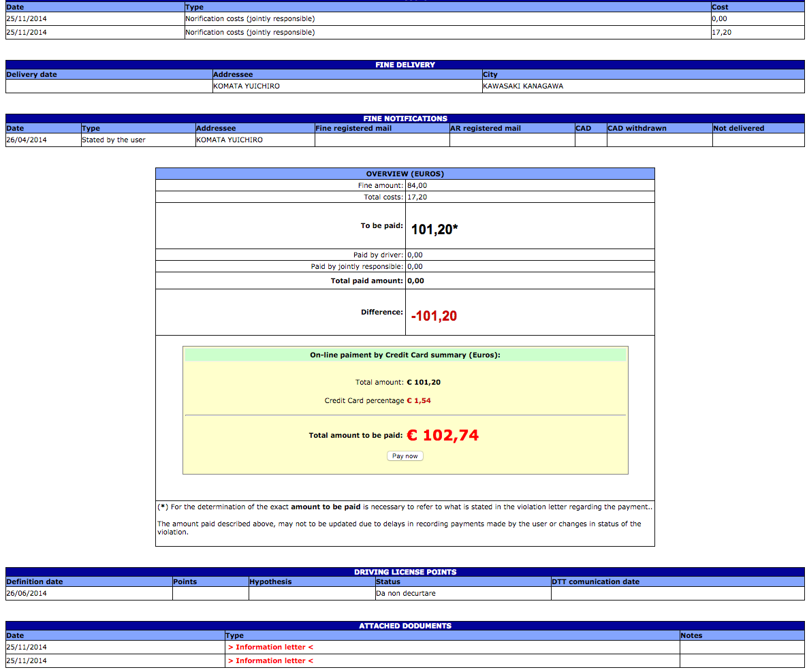Click the On-line paiment by Credit Card heading

[x=405, y=355]
